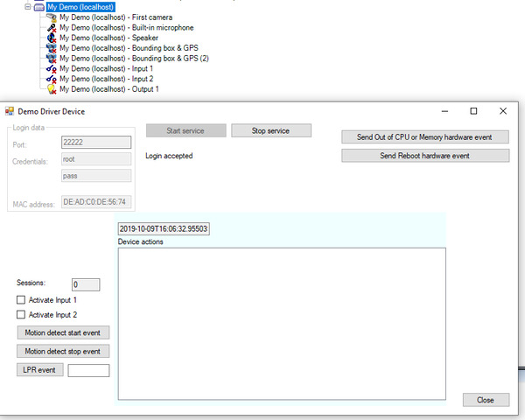Click the text field beside LPR event
The width and height of the screenshot is (525, 420).
pyautogui.click(x=88, y=370)
